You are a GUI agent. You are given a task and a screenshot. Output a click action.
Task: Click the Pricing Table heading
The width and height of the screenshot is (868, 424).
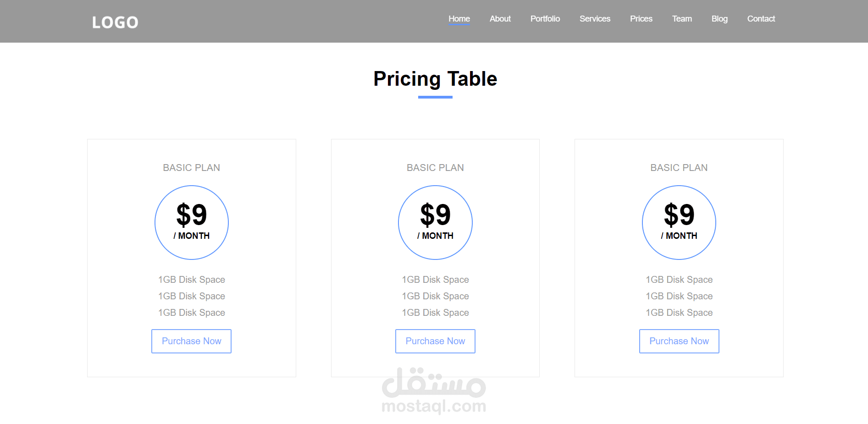pyautogui.click(x=435, y=79)
